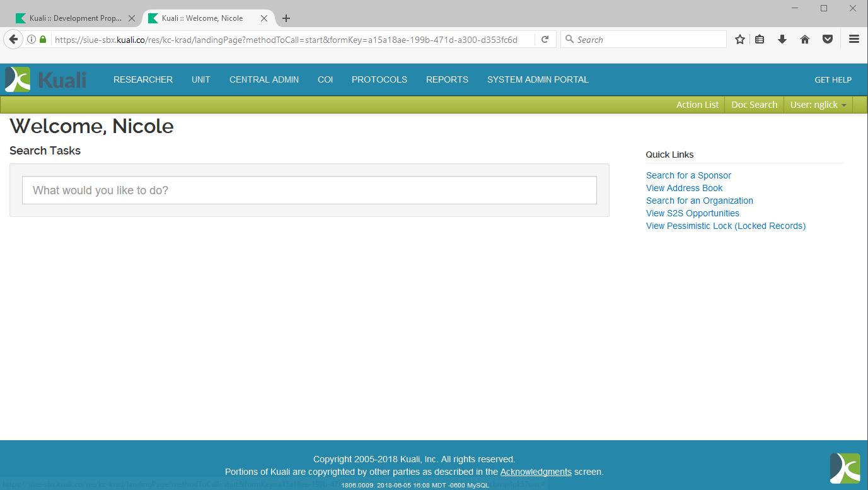The image size is (868, 490).
Task: Click the site information icon in address bar
Action: (31, 39)
